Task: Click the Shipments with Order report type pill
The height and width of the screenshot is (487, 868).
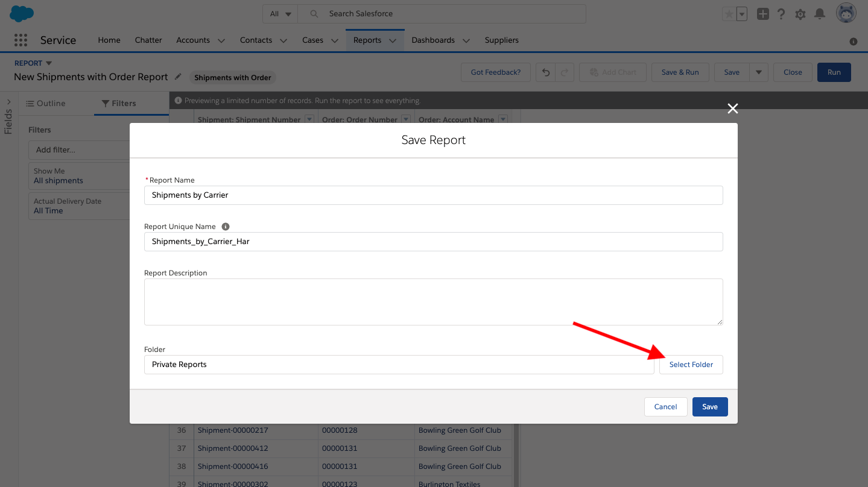Action: (233, 77)
